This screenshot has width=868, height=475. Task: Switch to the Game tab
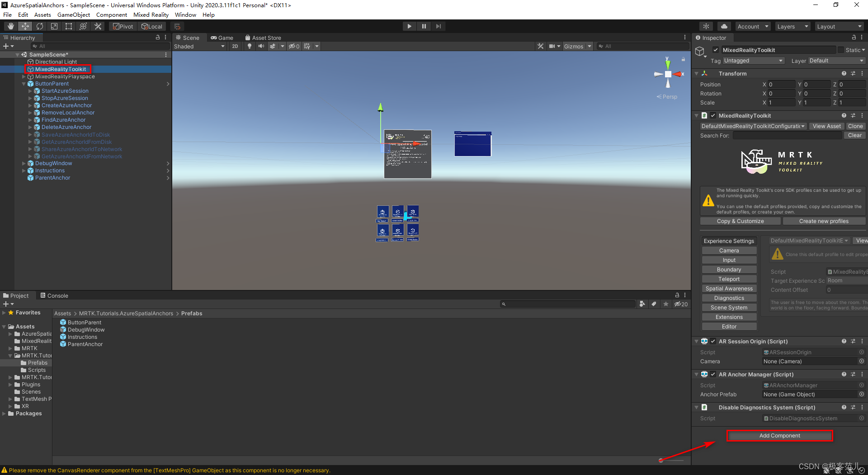pos(222,38)
